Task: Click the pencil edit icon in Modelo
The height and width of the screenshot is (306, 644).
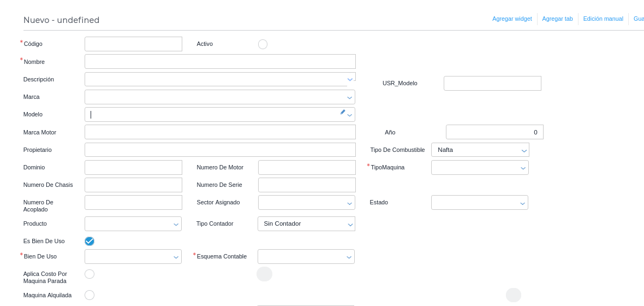Action: 343,112
